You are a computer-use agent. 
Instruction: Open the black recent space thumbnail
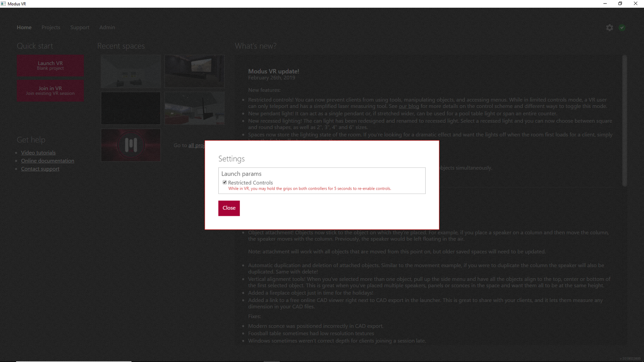click(131, 108)
